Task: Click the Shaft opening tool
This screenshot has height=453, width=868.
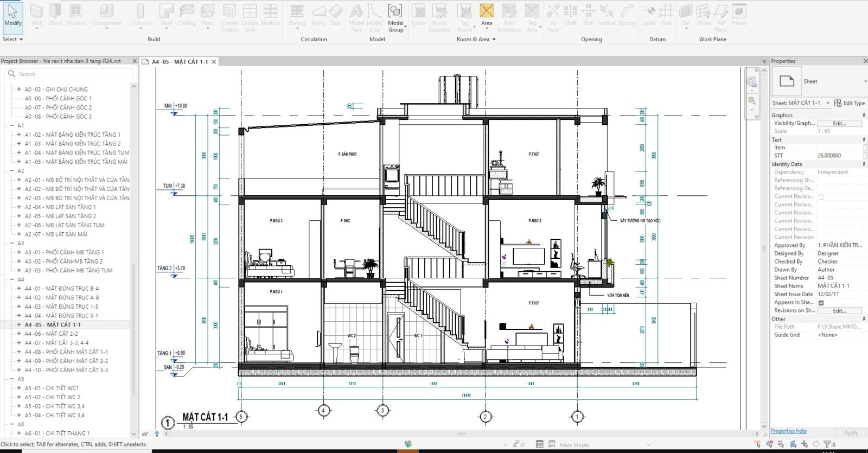Action: click(570, 15)
